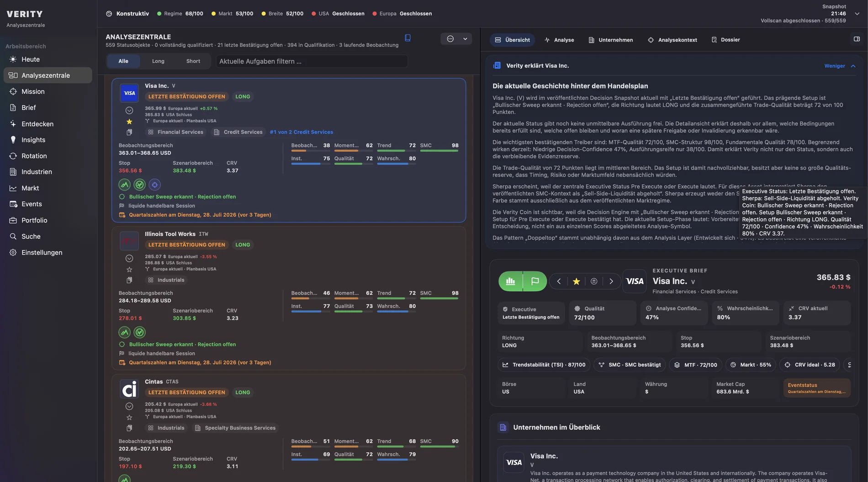This screenshot has width=868, height=482.
Task: Click the MTF 72/100 chip
Action: (695, 365)
